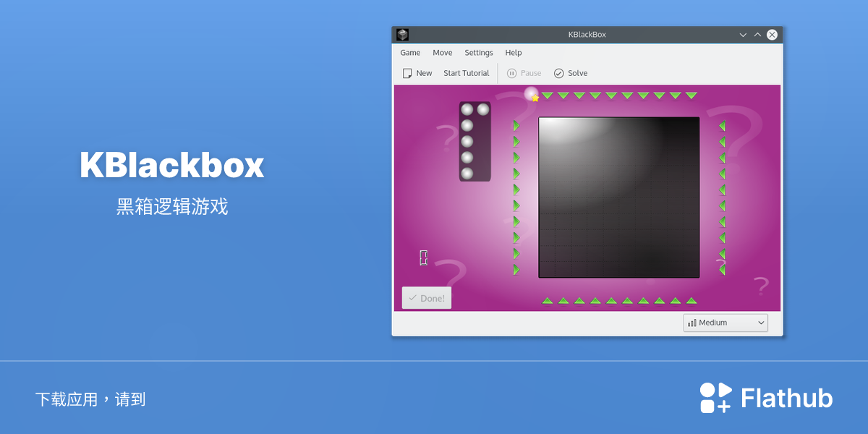The height and width of the screenshot is (434, 868).
Task: Fire the uppermost laser on the left side
Action: pyautogui.click(x=516, y=126)
